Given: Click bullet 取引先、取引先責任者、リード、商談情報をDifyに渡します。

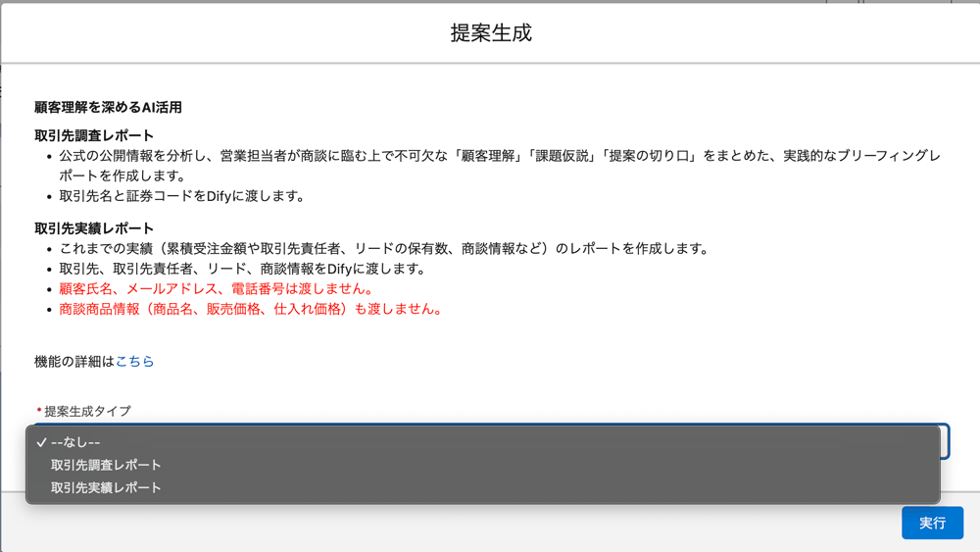Looking at the screenshot, I should coord(244,269).
